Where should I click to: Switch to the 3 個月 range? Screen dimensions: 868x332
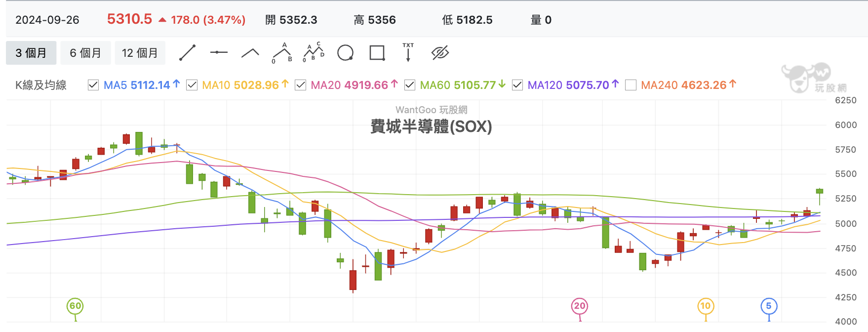[x=31, y=53]
